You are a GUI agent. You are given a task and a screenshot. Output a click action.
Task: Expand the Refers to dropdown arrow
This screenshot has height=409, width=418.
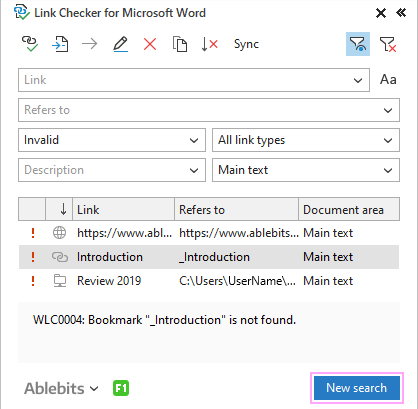[388, 110]
